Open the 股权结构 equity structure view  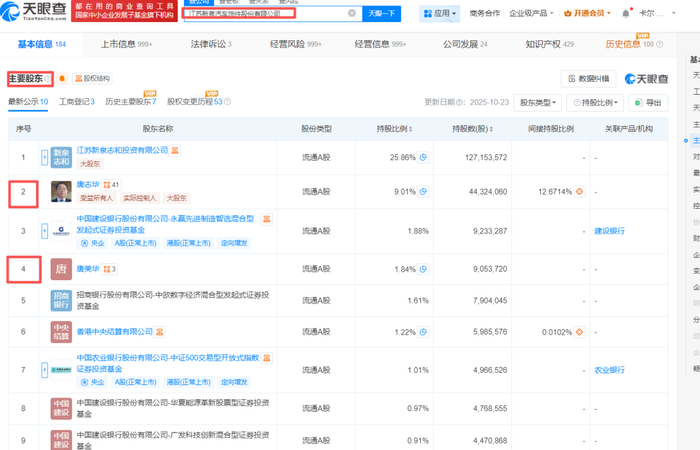click(x=93, y=78)
